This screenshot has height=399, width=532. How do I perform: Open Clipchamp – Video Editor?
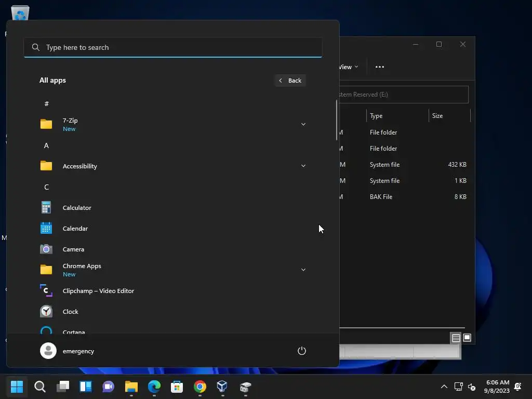click(172, 291)
